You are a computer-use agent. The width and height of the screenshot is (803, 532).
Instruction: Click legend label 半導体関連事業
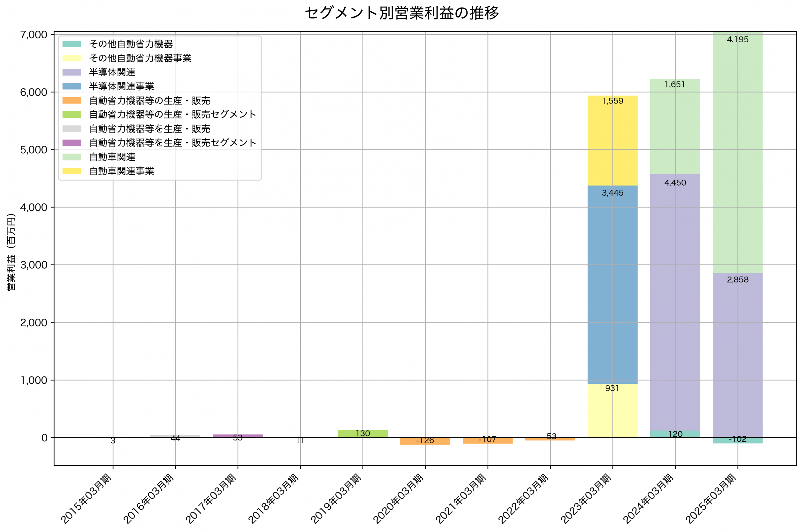[x=121, y=87]
